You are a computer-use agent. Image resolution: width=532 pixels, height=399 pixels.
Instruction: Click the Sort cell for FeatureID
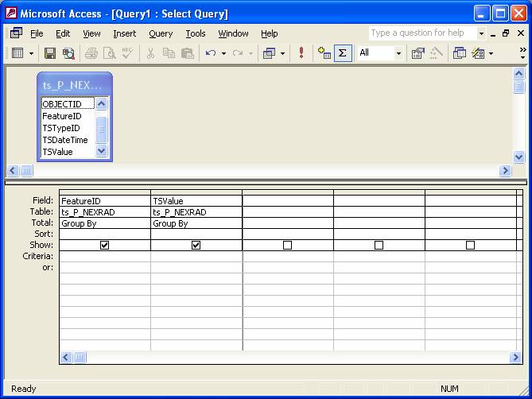[105, 234]
